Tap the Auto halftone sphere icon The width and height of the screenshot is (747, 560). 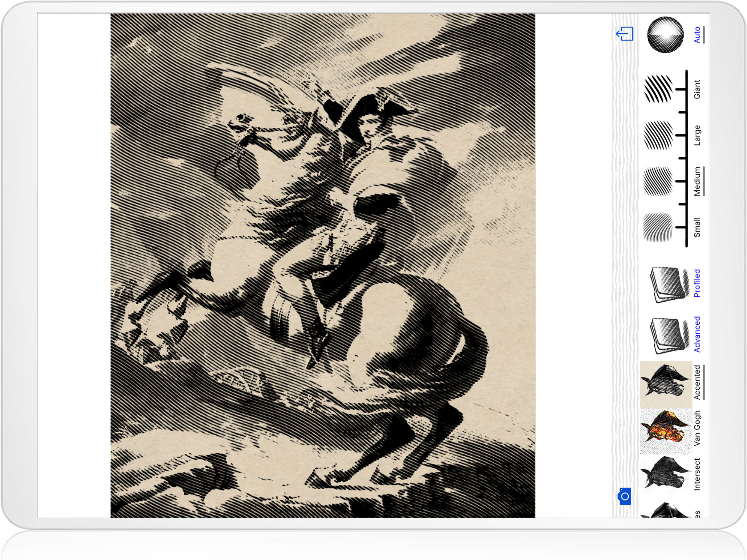tap(665, 35)
